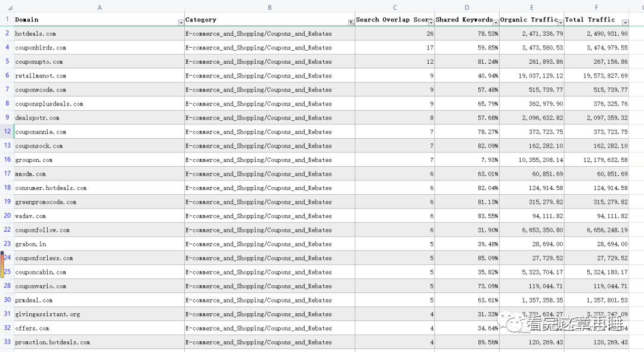This screenshot has width=644, height=352.
Task: Open the Category column filter dropdown
Action: [351, 23]
